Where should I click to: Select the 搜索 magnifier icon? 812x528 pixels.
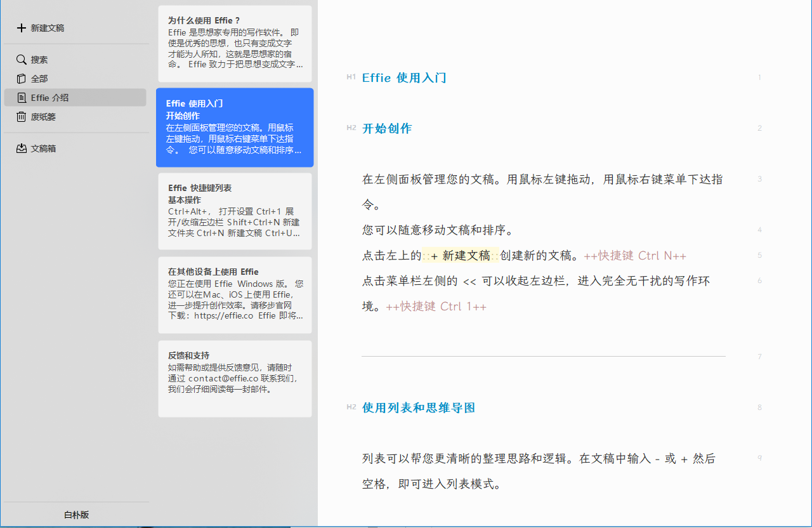(21, 59)
